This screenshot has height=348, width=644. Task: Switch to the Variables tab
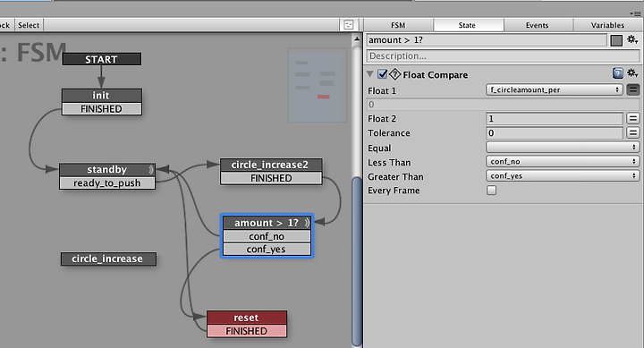click(607, 25)
